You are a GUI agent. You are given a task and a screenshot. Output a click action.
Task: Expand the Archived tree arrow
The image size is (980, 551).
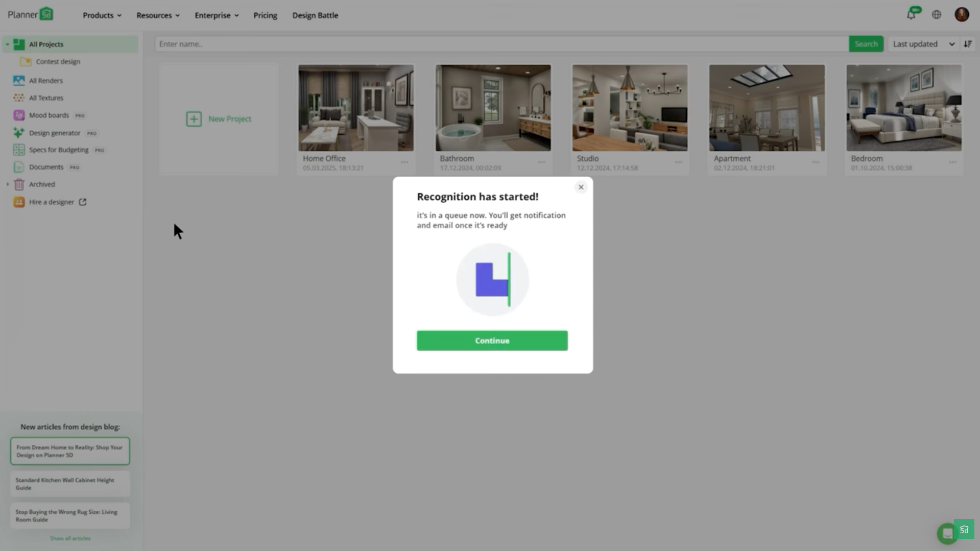[x=7, y=184]
